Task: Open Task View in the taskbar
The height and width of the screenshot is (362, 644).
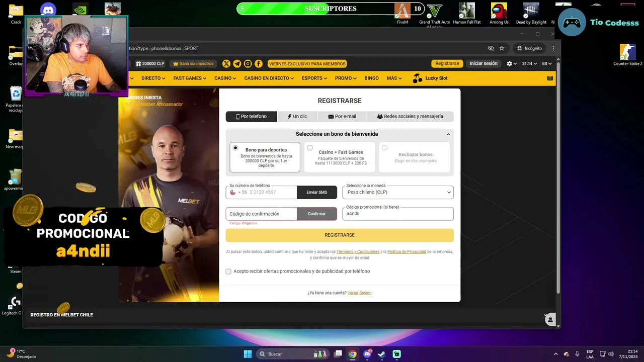Action: pyautogui.click(x=338, y=354)
